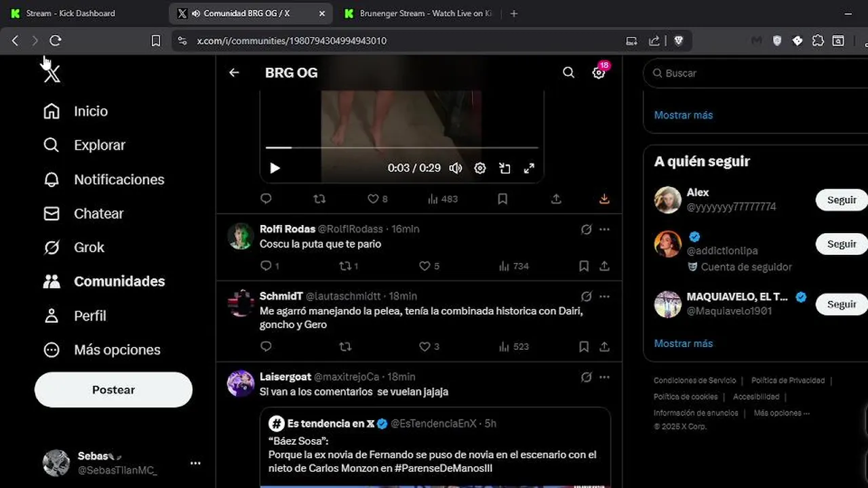Bookmark Rolfi Rodas post
This screenshot has width=868, height=488.
(584, 266)
